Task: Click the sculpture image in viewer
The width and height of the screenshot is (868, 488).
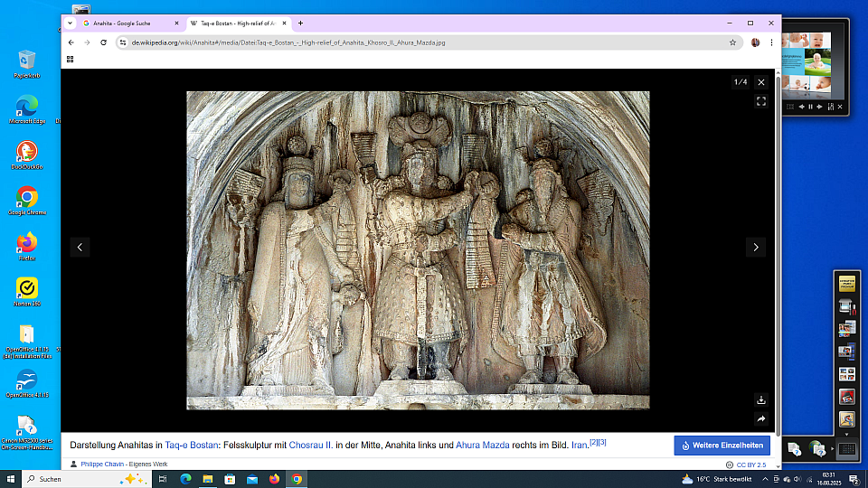Action: (418, 250)
